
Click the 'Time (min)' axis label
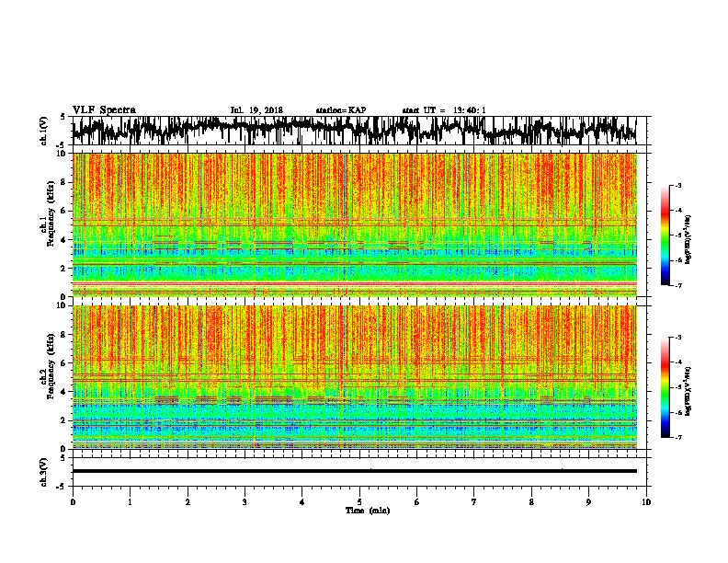[368, 511]
